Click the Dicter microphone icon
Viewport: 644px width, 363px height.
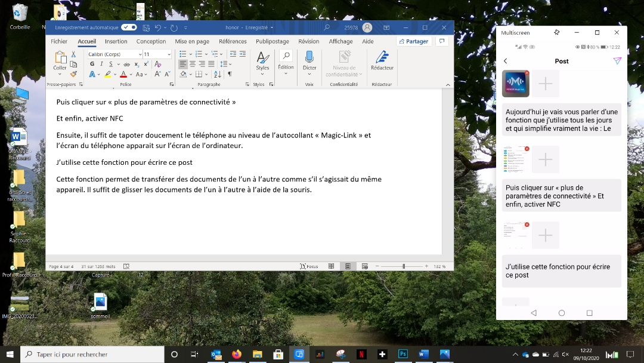[x=309, y=57]
